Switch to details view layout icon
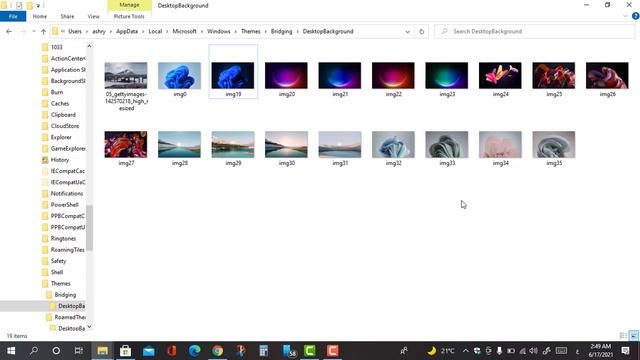640x360 pixels. (x=623, y=336)
